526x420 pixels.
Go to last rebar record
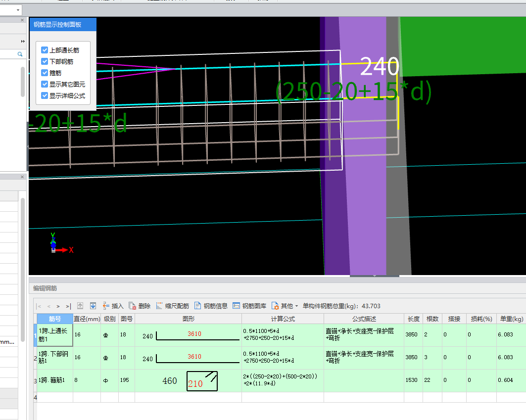[68, 306]
